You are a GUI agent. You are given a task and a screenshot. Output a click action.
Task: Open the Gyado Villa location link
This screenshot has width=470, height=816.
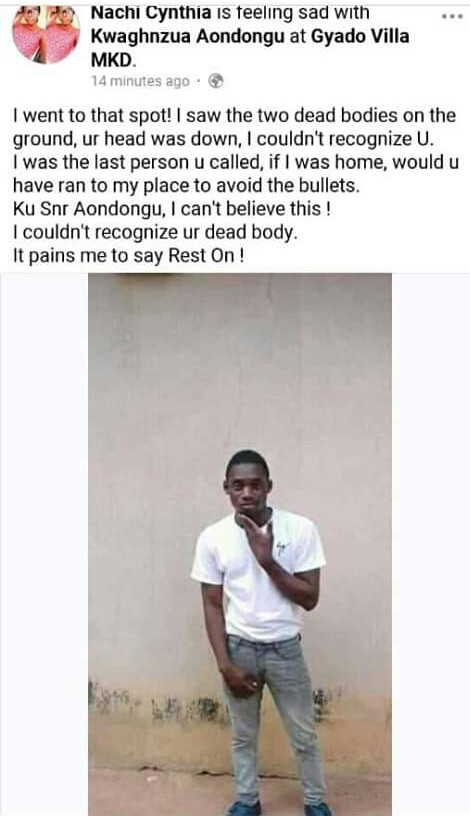(x=360, y=36)
